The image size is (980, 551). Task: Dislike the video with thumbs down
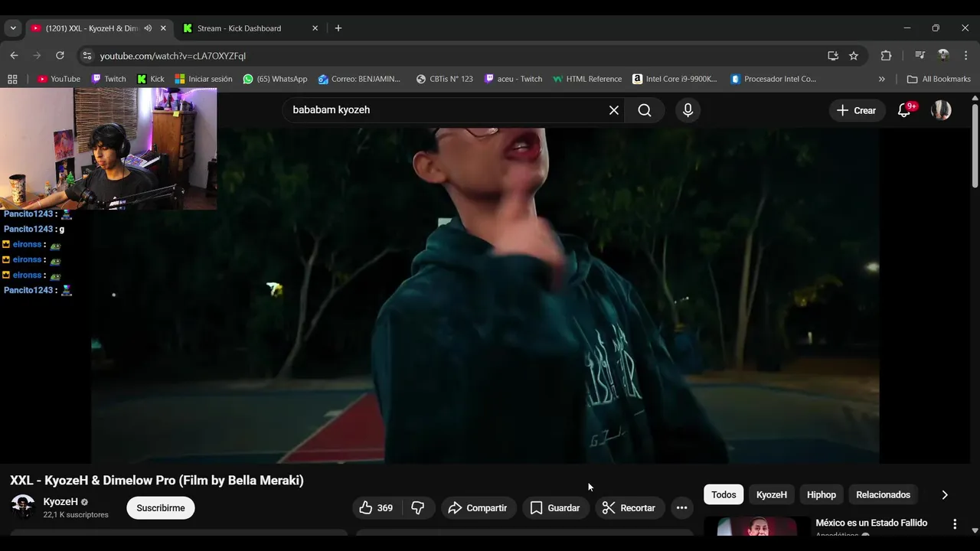pyautogui.click(x=418, y=508)
